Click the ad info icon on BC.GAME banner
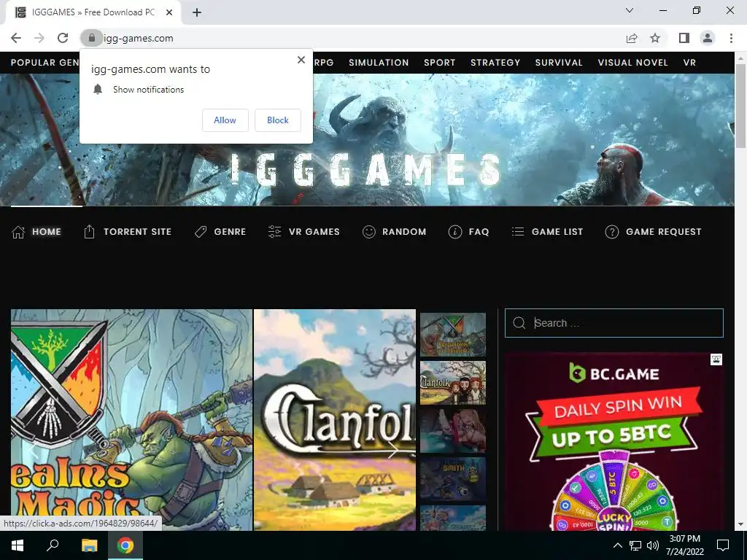Screen dimensions: 747x560 (716, 359)
